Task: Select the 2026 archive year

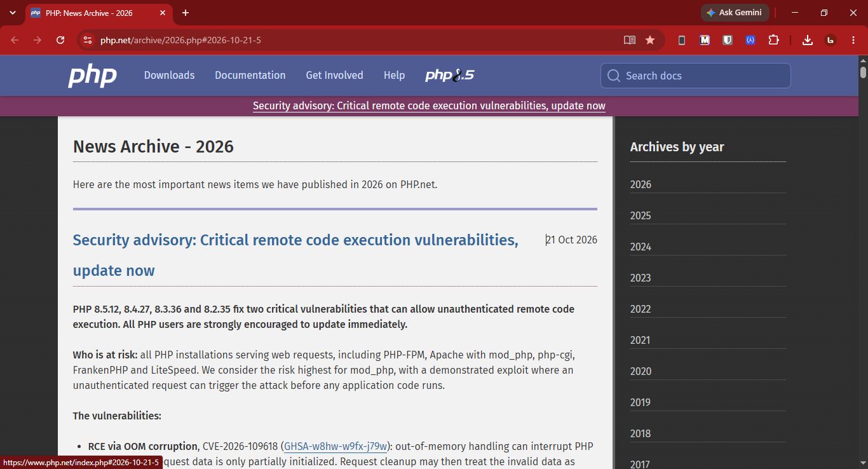Action: pos(641,184)
